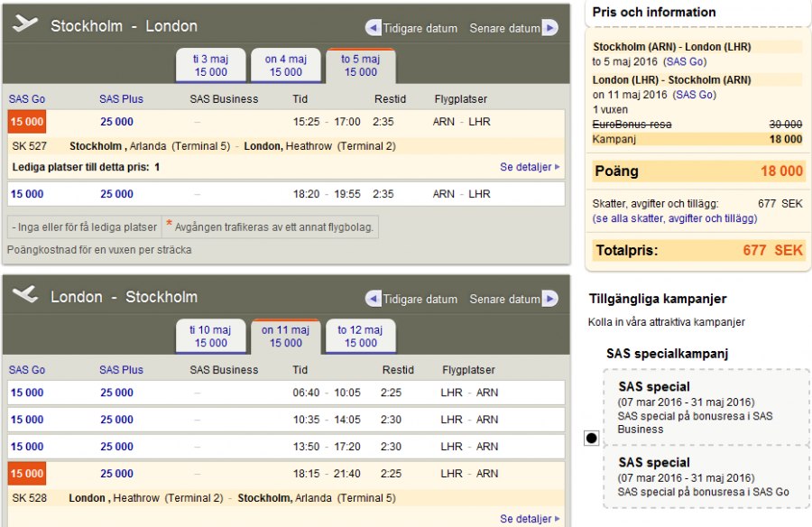Click the 18:20 - 19:55 flight time
The width and height of the screenshot is (812, 527).
tap(327, 194)
